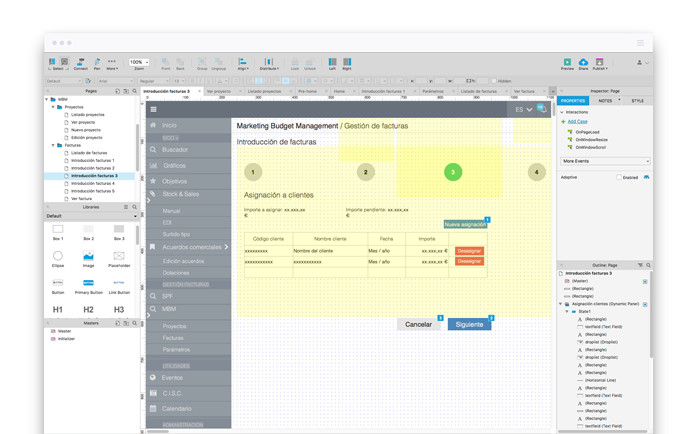This screenshot has width=700, height=434.
Task: Click the Ungroup icon
Action: [x=218, y=62]
